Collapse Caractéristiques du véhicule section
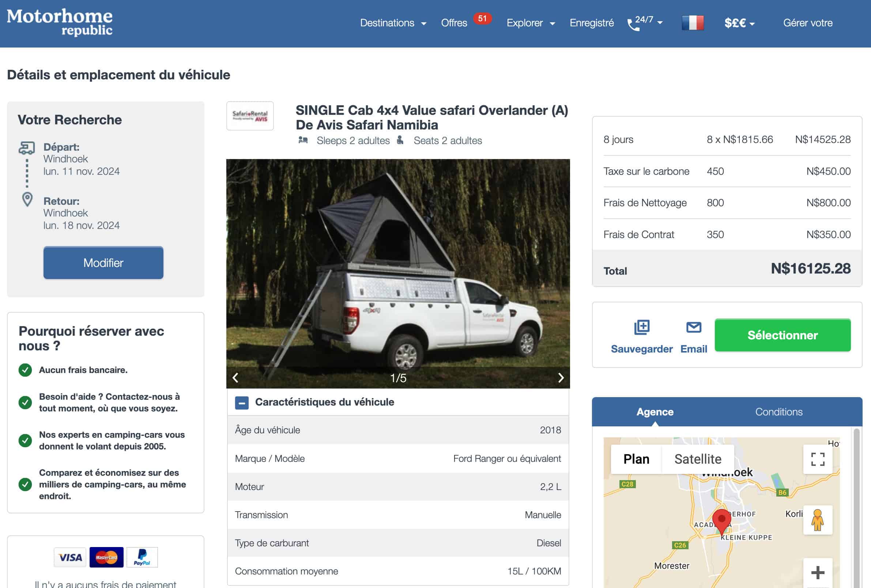The width and height of the screenshot is (871, 588). pyautogui.click(x=242, y=403)
